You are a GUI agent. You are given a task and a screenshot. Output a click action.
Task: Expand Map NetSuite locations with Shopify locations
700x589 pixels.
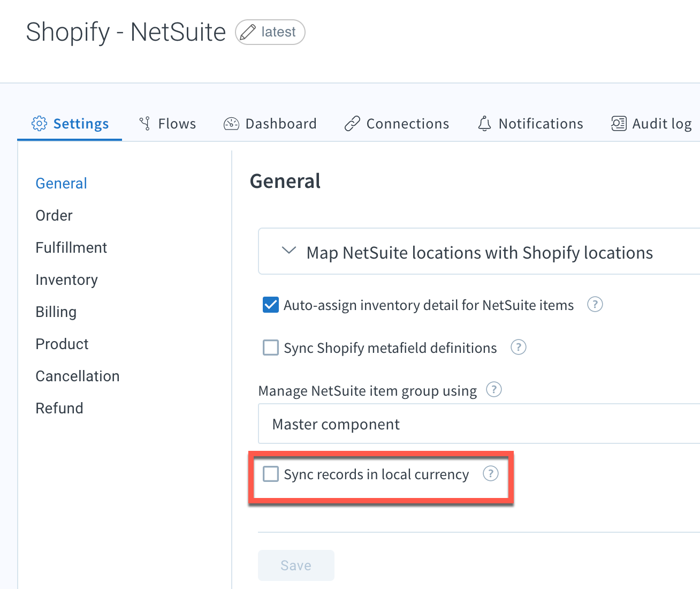point(479,252)
